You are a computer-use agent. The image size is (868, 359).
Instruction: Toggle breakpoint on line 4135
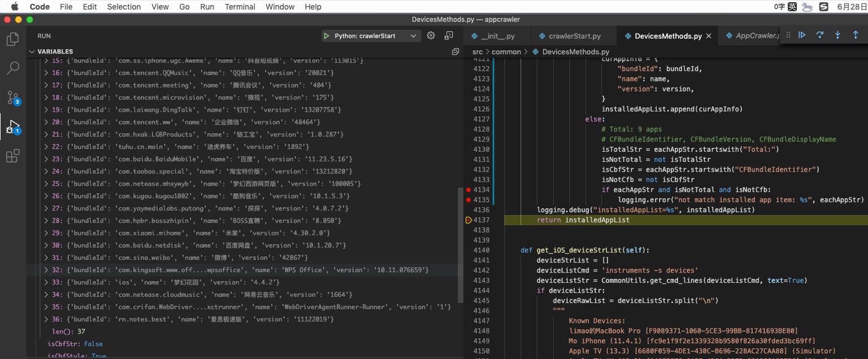click(468, 200)
